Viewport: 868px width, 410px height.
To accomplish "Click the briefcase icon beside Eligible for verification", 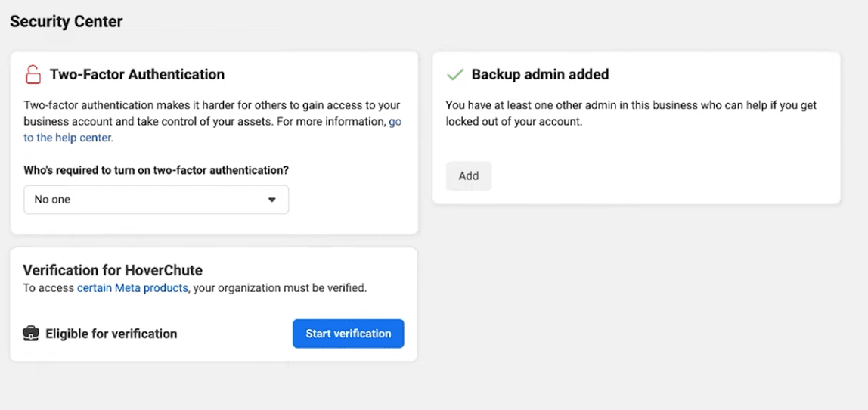I will [x=31, y=334].
